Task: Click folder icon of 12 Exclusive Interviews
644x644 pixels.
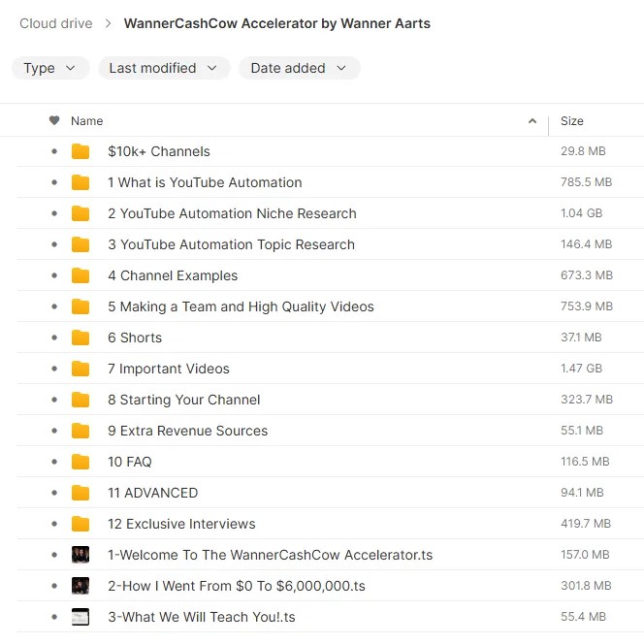Action: [x=80, y=524]
